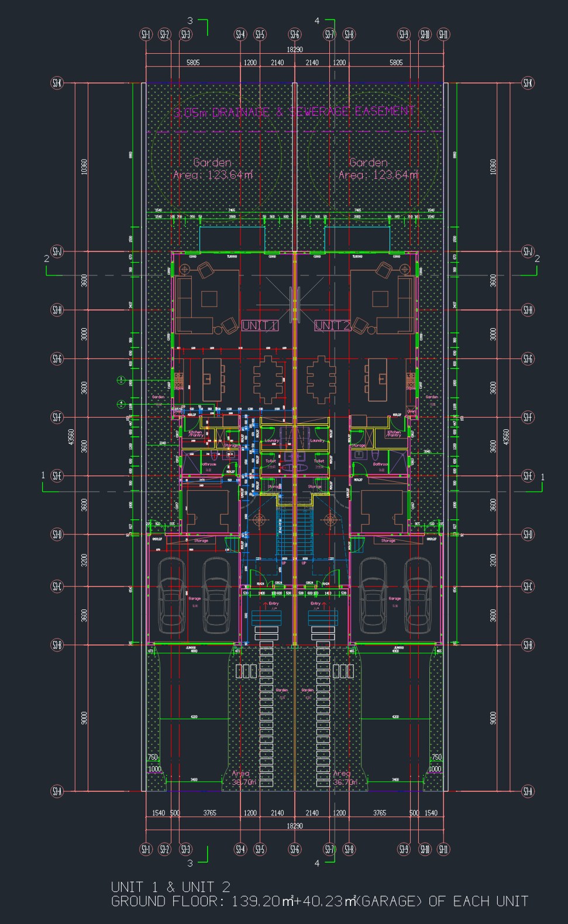The height and width of the screenshot is (924, 568).
Task: Select the drainage and sewerage easement label
Action: (x=295, y=112)
